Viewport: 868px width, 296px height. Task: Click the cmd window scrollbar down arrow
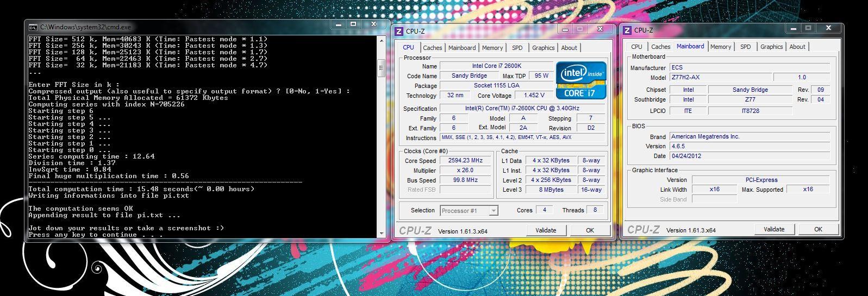[382, 234]
